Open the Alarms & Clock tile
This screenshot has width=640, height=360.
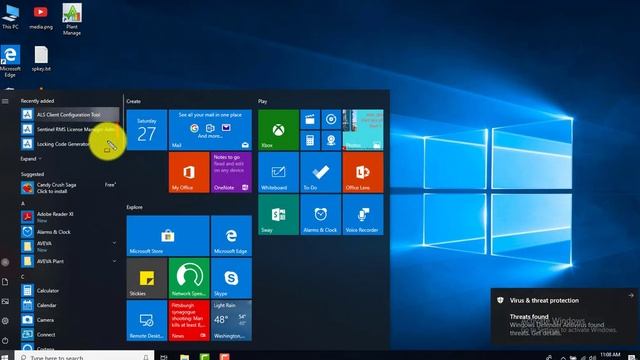pos(321,215)
